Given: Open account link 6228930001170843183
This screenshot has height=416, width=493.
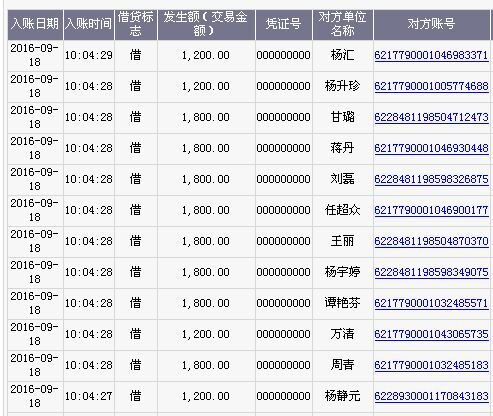Looking at the screenshot, I should coord(431,396).
